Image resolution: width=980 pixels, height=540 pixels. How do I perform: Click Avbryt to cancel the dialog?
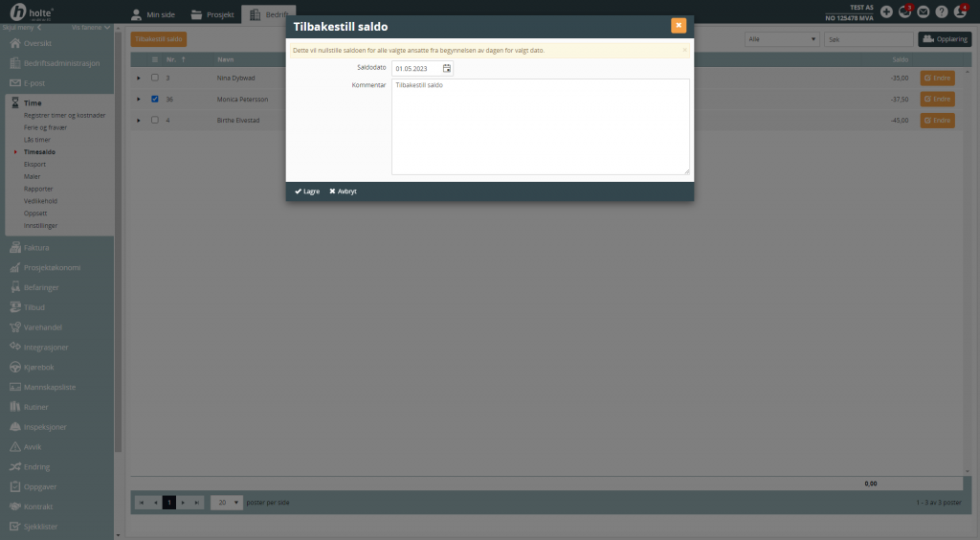coord(343,191)
